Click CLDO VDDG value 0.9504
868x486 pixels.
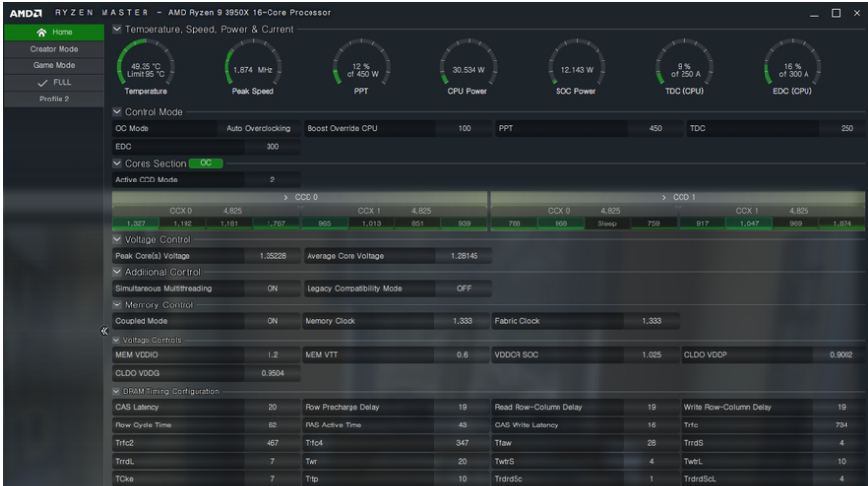point(272,373)
